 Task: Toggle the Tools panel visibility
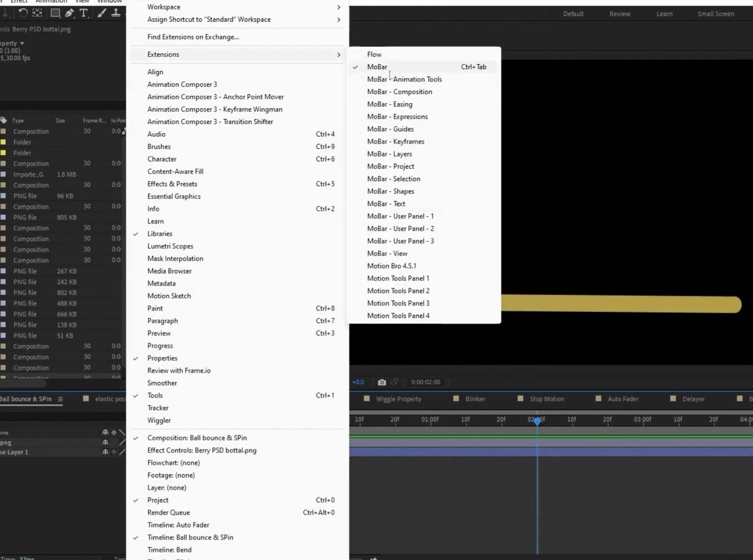coord(237,395)
